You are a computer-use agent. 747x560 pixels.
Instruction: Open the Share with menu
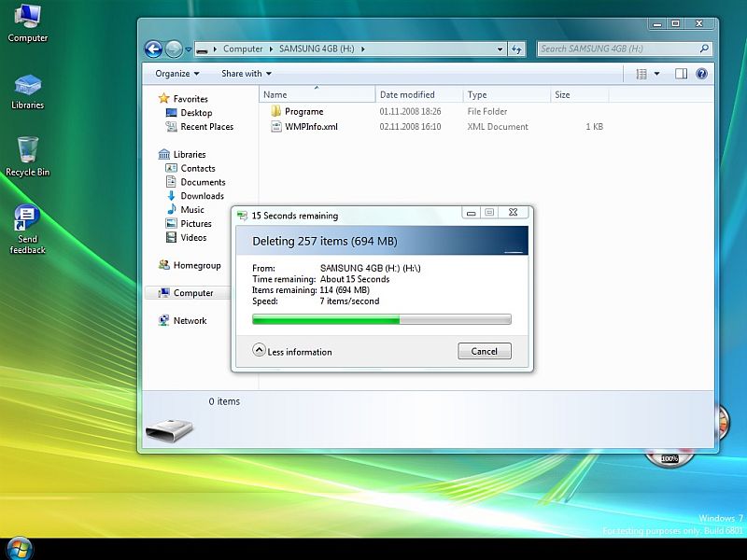(247, 74)
